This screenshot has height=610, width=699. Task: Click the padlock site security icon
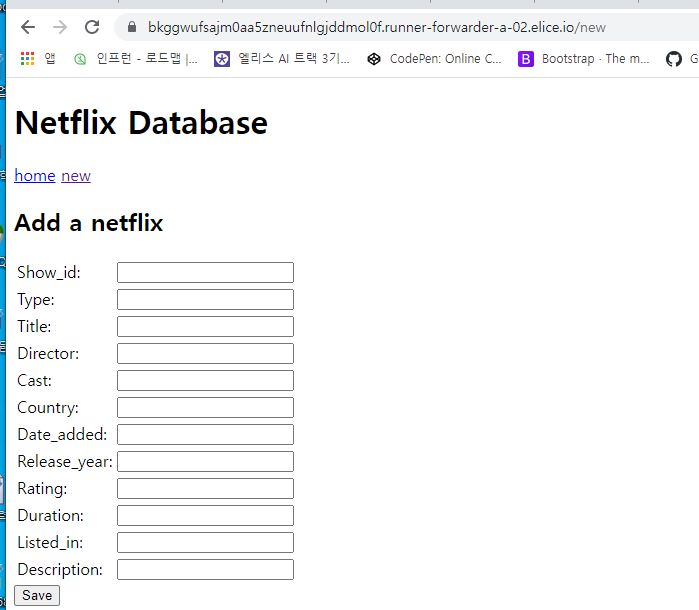[x=132, y=27]
